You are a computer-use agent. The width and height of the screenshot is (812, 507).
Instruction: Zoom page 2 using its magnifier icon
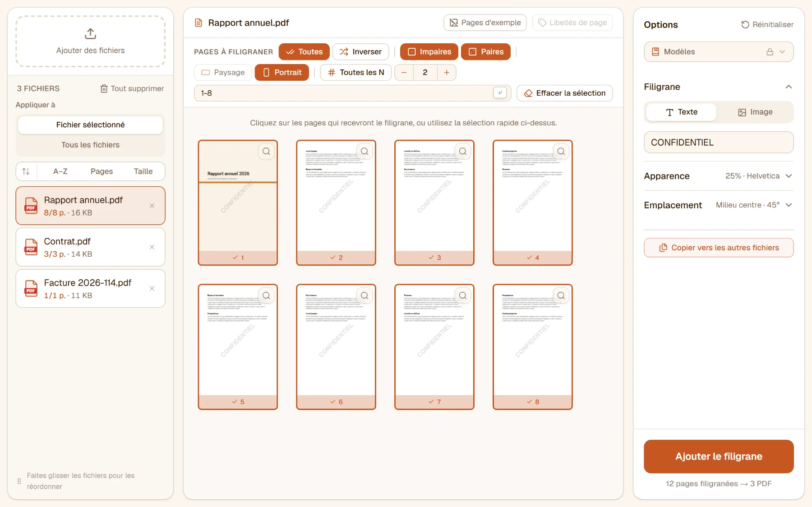(x=365, y=152)
